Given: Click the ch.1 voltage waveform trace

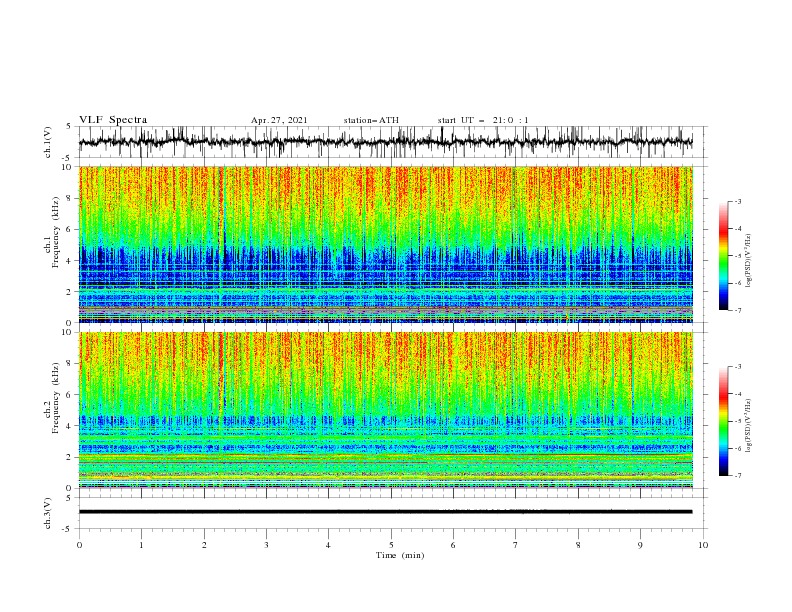Looking at the screenshot, I should (386, 142).
